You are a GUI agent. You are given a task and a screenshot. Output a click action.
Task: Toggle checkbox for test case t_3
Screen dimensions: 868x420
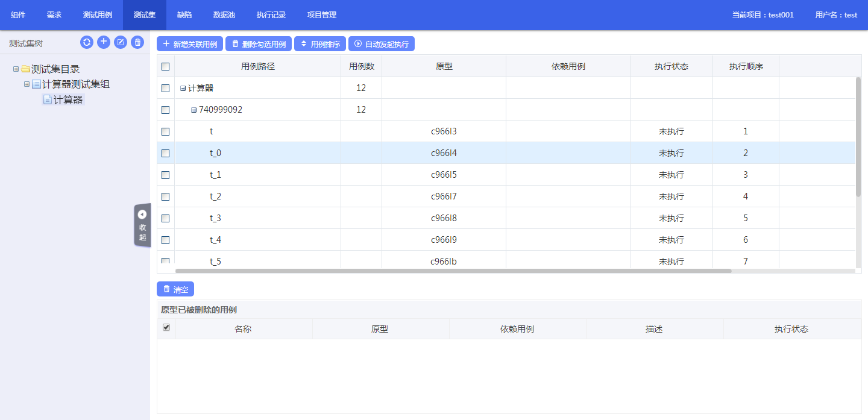tap(166, 218)
